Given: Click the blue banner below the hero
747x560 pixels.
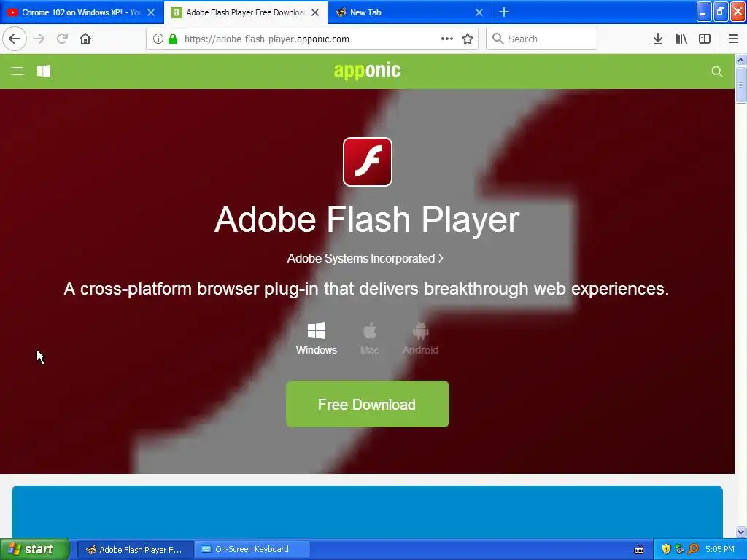Looking at the screenshot, I should pyautogui.click(x=367, y=512).
